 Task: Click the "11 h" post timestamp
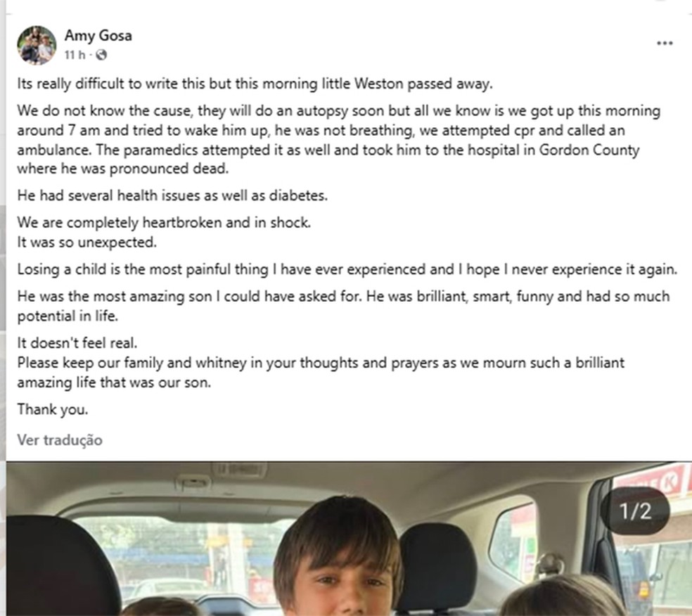tap(75, 55)
